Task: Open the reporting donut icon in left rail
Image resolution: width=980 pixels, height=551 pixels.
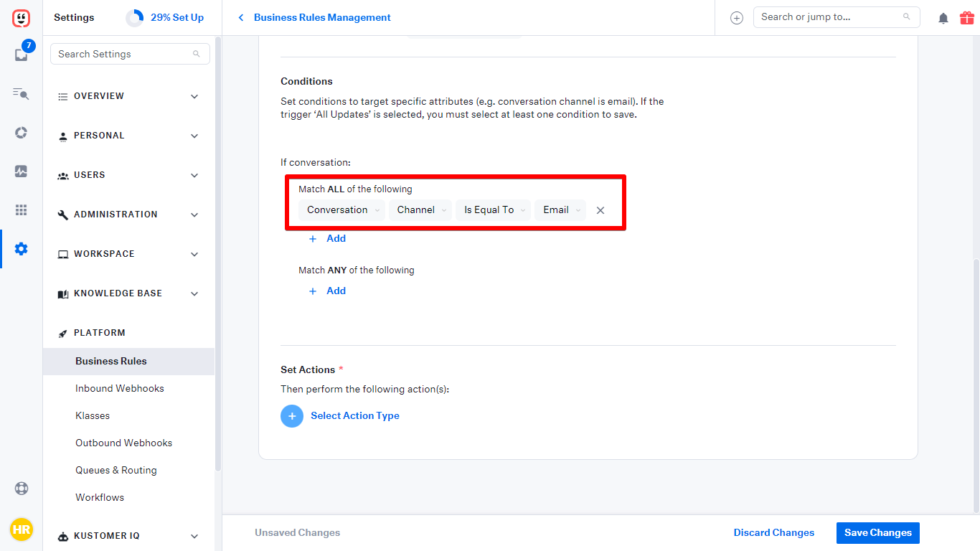Action: (21, 133)
